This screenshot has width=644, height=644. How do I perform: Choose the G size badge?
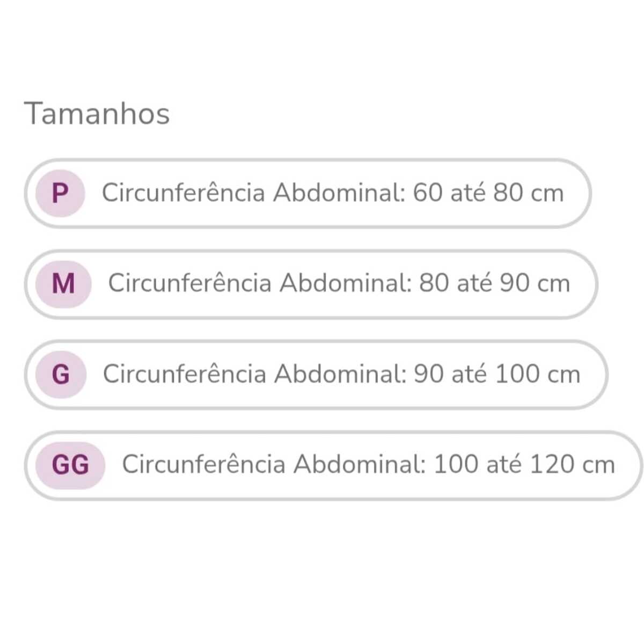(61, 374)
